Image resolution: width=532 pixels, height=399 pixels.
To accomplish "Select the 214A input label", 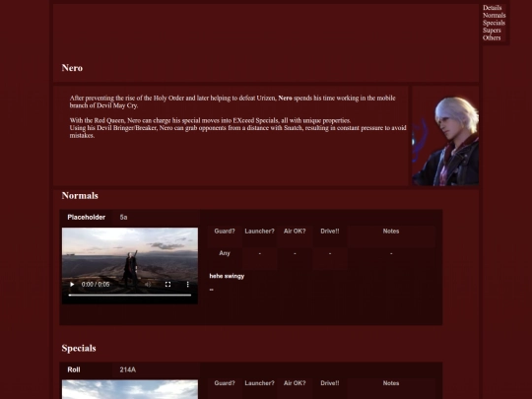I will [127, 369].
